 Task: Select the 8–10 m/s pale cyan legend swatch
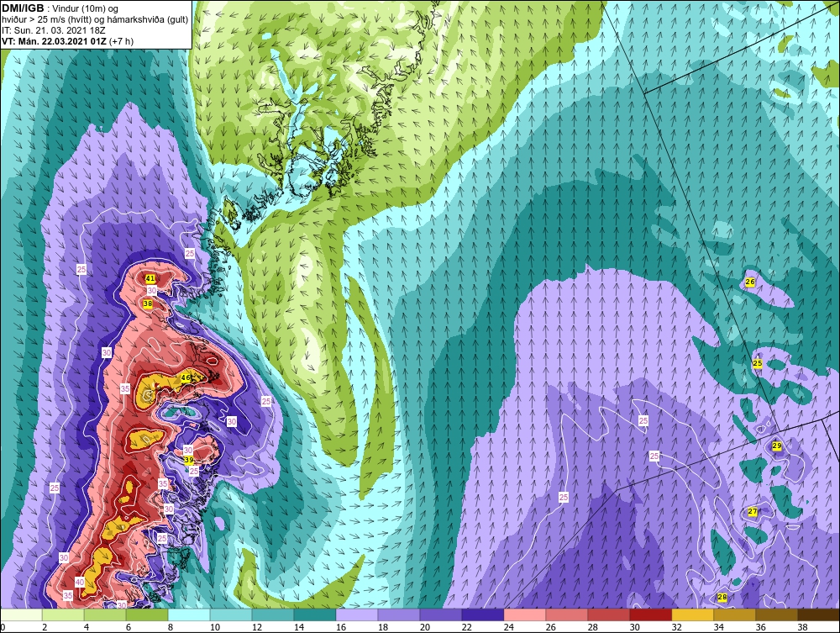tap(189, 615)
